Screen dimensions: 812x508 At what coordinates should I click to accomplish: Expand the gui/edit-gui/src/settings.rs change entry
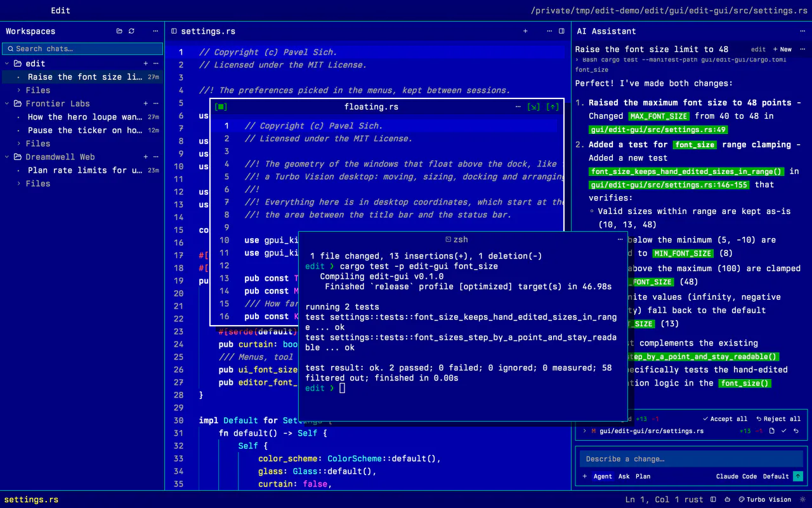(x=584, y=431)
